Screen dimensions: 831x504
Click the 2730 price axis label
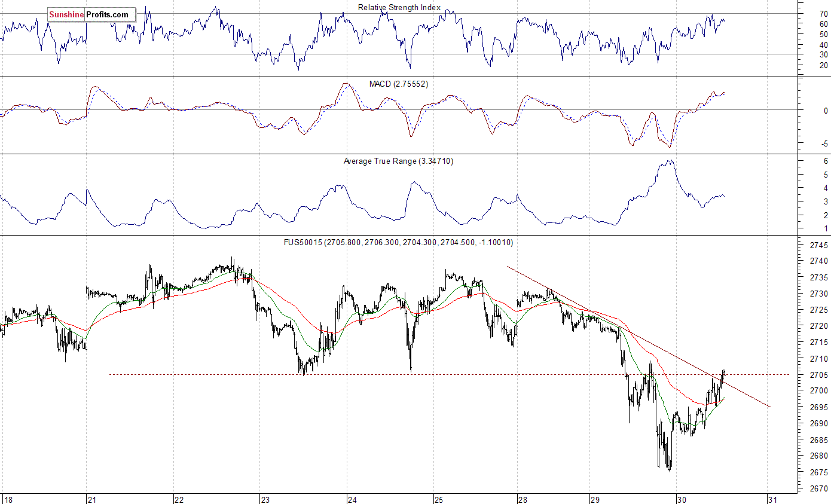818,294
